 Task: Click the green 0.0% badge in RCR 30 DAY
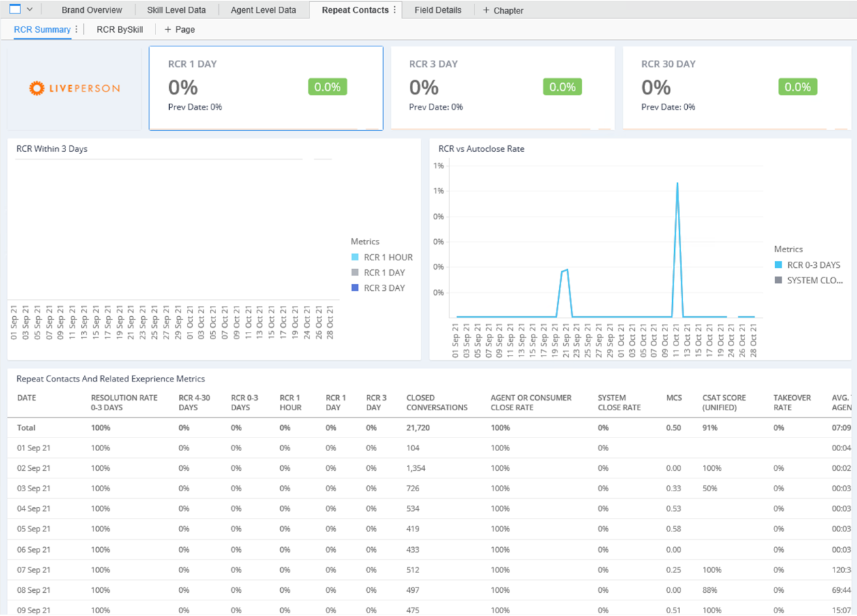tap(798, 87)
